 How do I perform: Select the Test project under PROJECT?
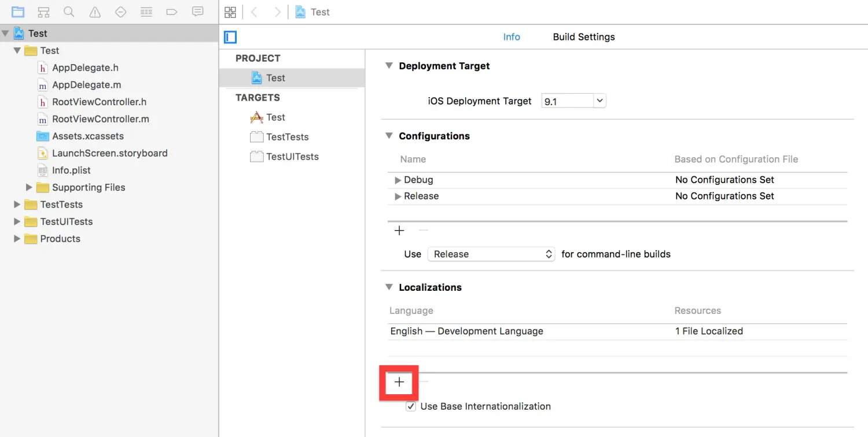[292, 78]
